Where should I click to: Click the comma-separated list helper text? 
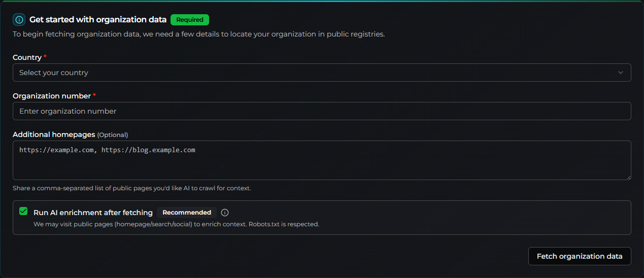pyautogui.click(x=132, y=188)
